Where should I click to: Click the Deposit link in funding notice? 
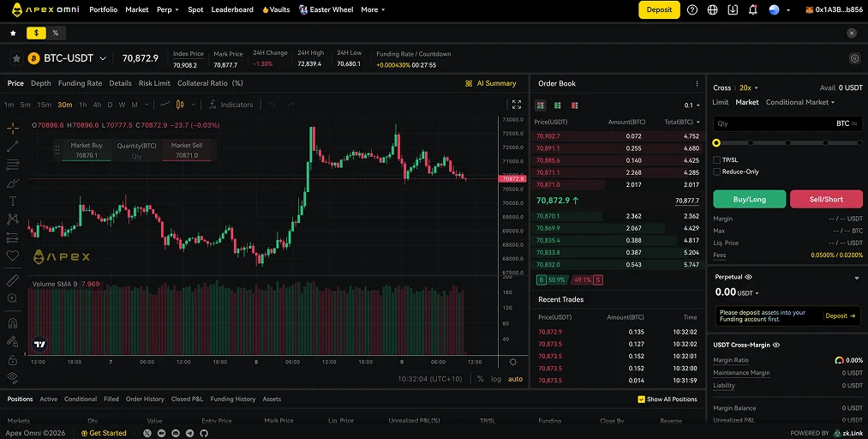841,316
